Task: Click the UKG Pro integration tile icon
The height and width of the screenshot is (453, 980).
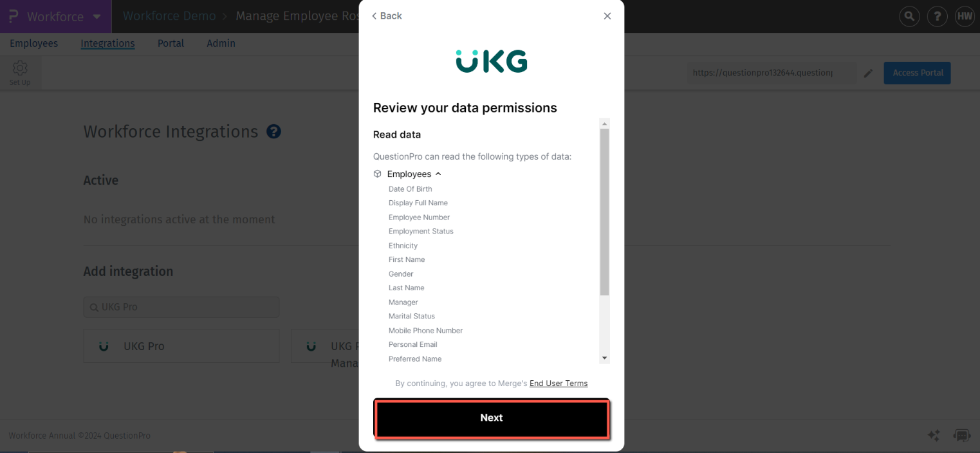Action: point(104,346)
